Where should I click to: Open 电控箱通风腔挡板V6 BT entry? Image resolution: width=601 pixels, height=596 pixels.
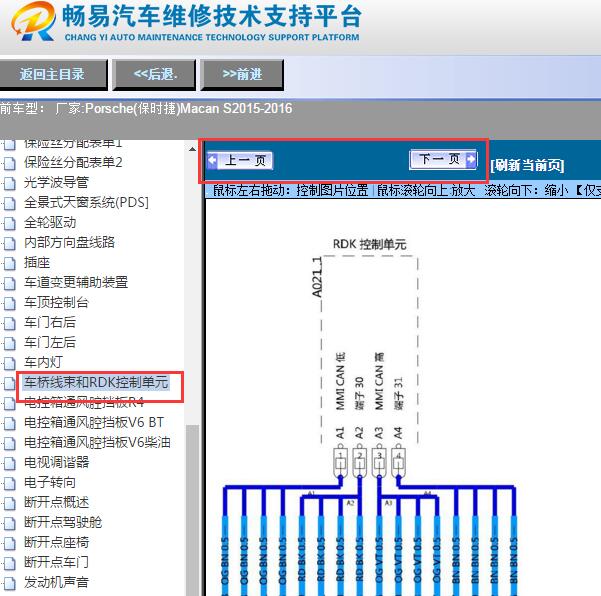pyautogui.click(x=94, y=422)
